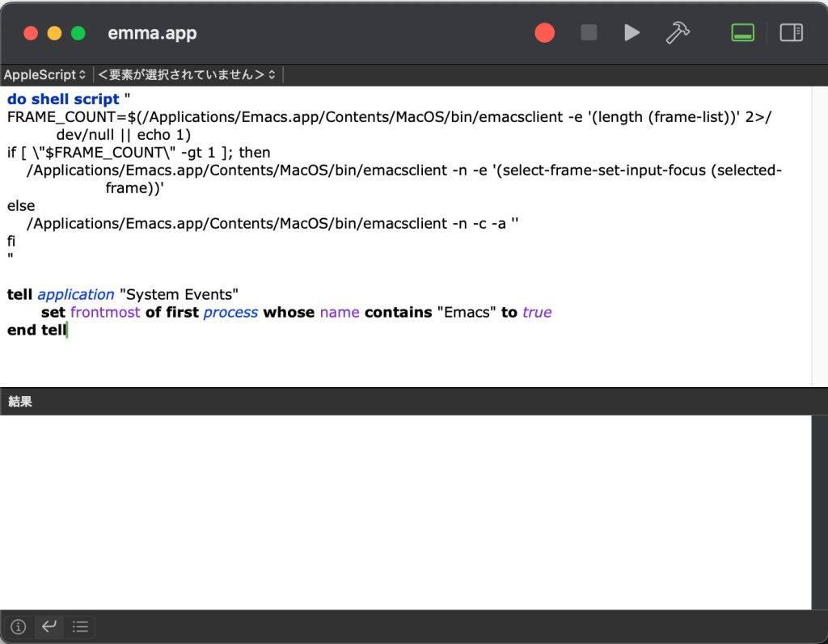This screenshot has width=828, height=644.
Task: Click the 結果 results header
Action: (20, 402)
